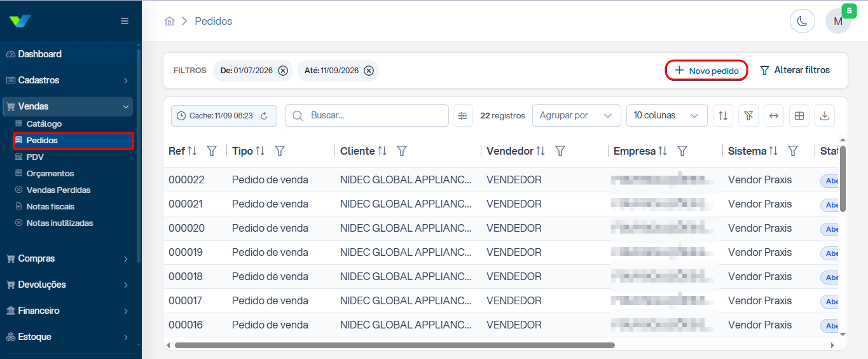Expand Financeiro menu
Viewport: 868px width, 359px height.
tap(67, 311)
